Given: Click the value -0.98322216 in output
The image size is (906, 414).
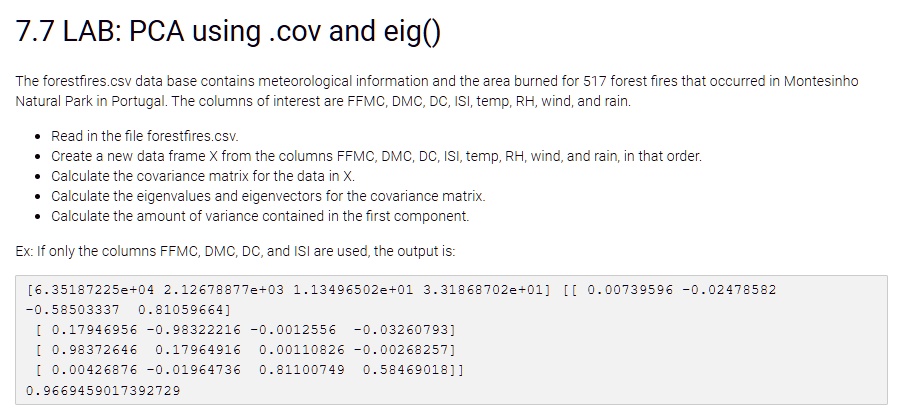Looking at the screenshot, I should [194, 330].
